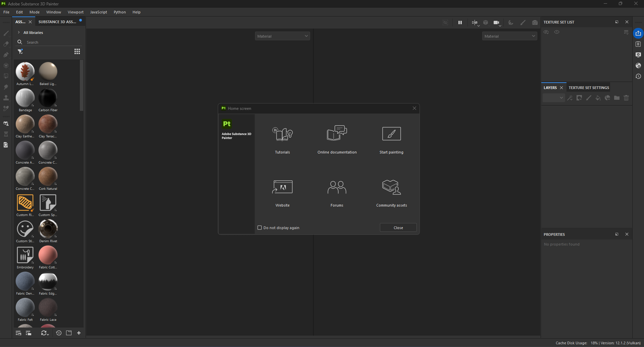Open History panel in right dock
This screenshot has width=644, height=347.
click(638, 76)
